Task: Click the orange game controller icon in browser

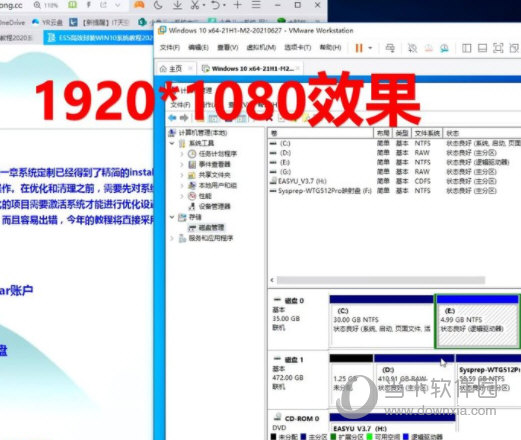Action: click(139, 5)
